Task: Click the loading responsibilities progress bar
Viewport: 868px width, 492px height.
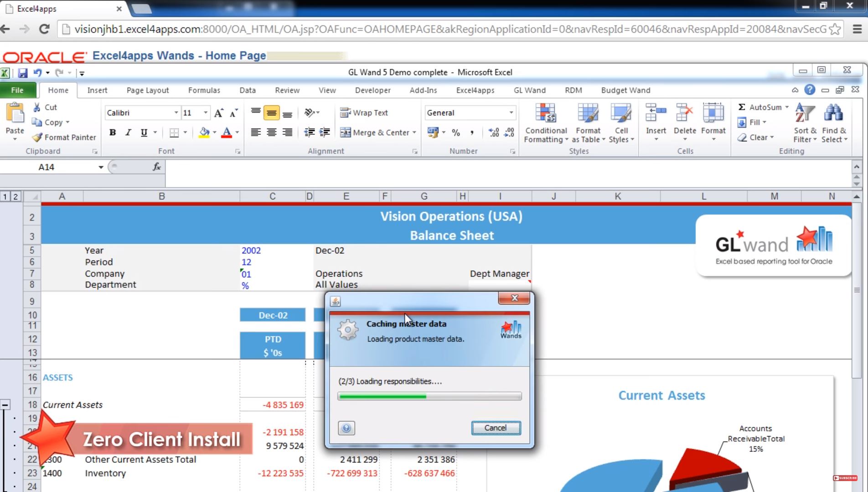Action: pos(429,396)
